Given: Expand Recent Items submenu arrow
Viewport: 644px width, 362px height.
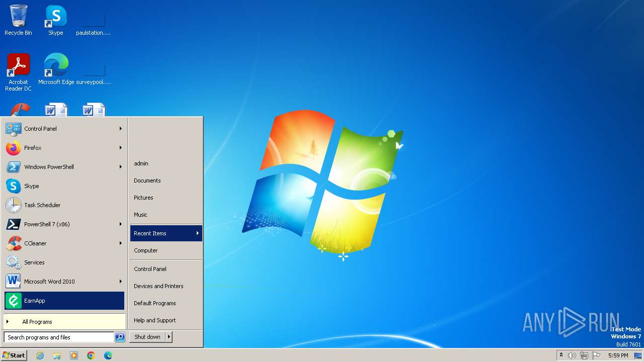Looking at the screenshot, I should 198,233.
